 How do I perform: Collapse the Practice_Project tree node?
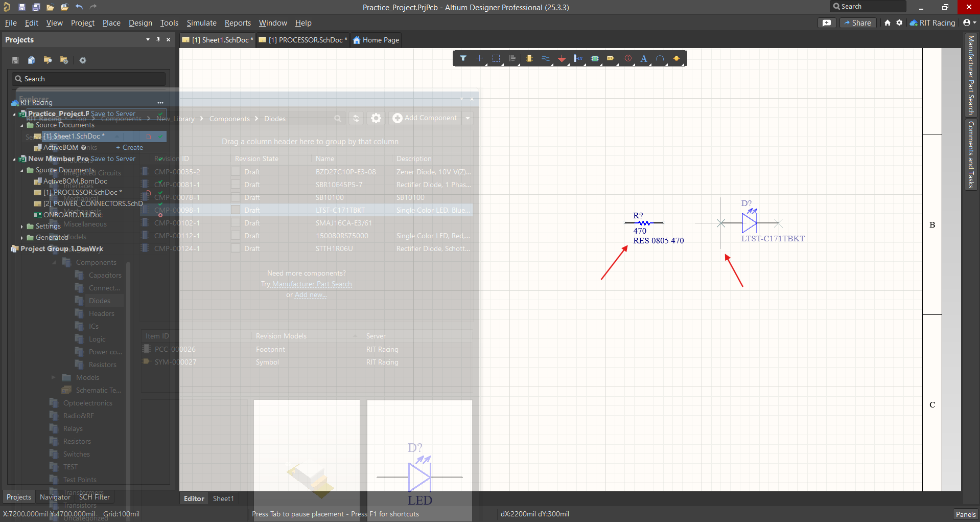pyautogui.click(x=14, y=114)
